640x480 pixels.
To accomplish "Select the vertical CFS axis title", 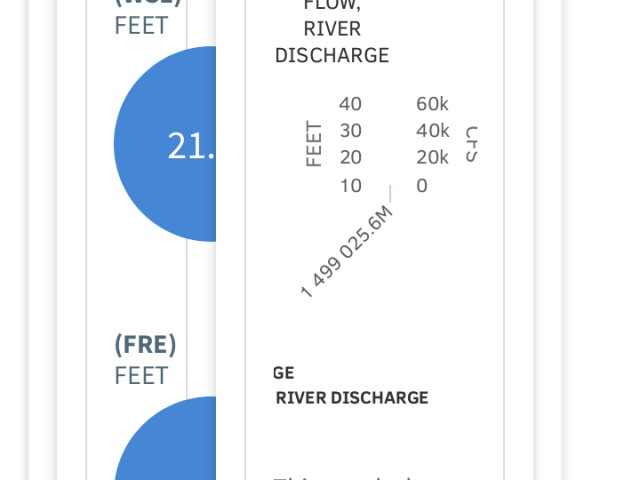I will [471, 144].
